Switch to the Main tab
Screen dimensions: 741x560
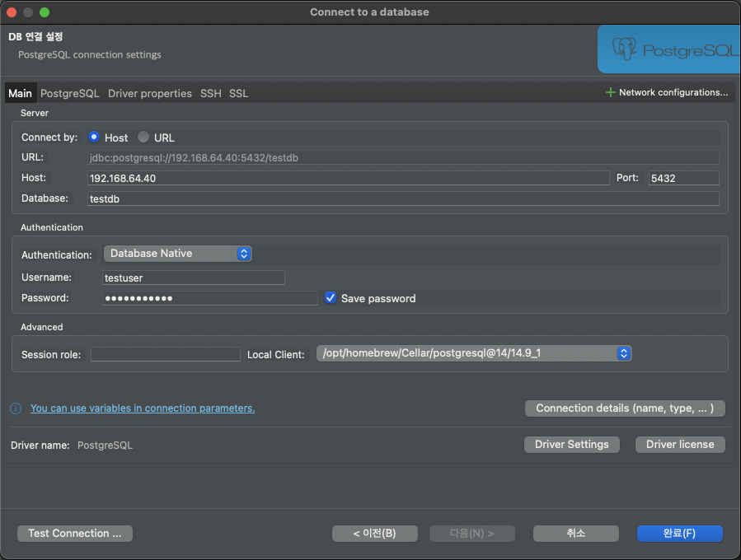[x=21, y=94]
